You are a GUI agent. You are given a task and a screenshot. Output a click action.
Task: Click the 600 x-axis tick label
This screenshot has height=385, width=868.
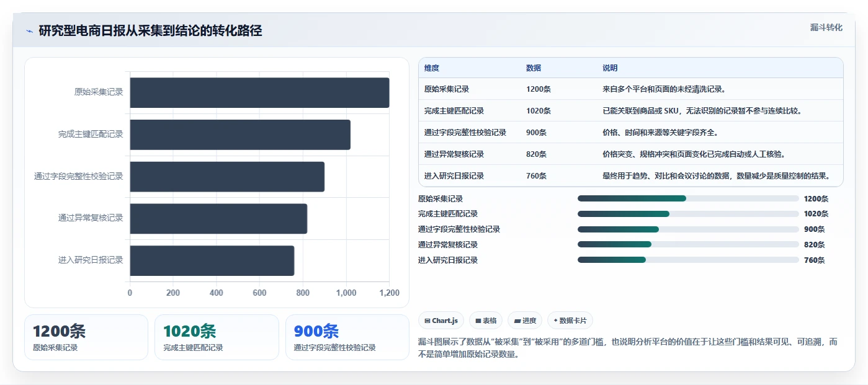[x=259, y=293]
